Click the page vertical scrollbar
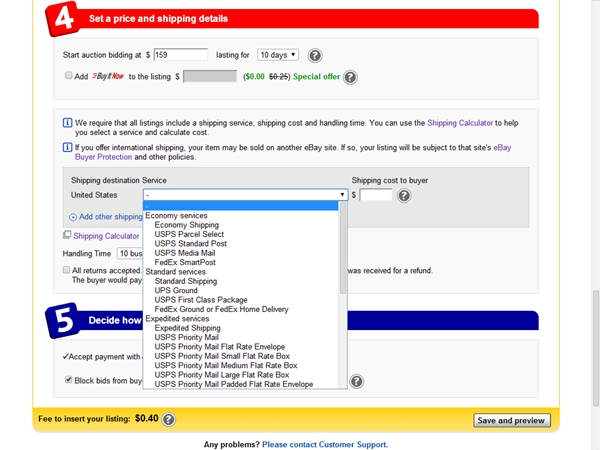 (x=596, y=348)
